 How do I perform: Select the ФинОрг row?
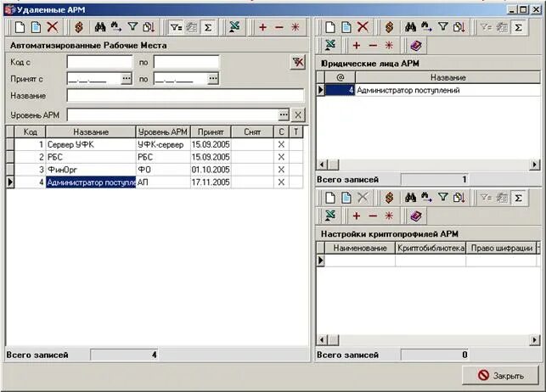tap(155, 170)
